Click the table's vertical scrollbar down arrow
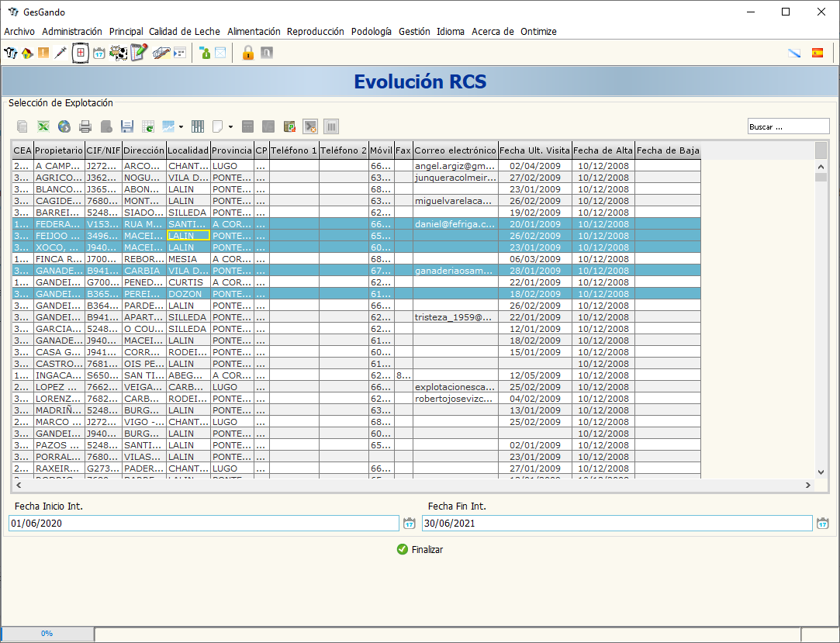 pos(821,472)
